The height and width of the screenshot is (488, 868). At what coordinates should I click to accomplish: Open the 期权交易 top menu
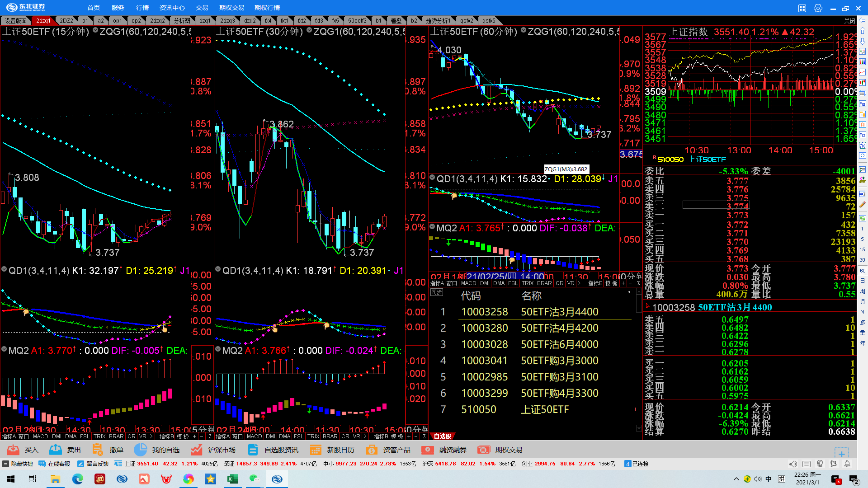pyautogui.click(x=231, y=8)
